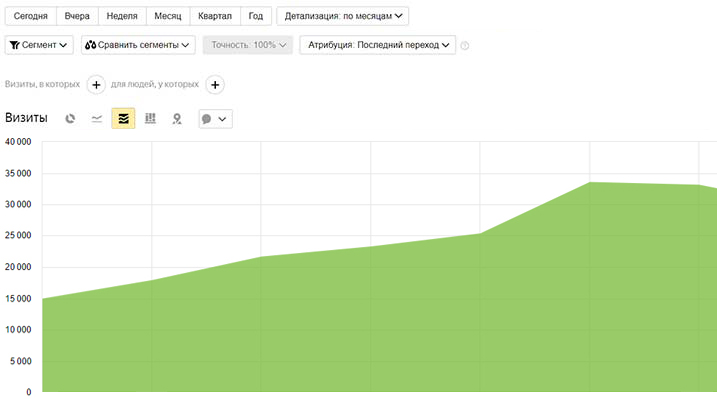Switch to the line chart view icon
This screenshot has height=399, width=717.
coord(96,119)
